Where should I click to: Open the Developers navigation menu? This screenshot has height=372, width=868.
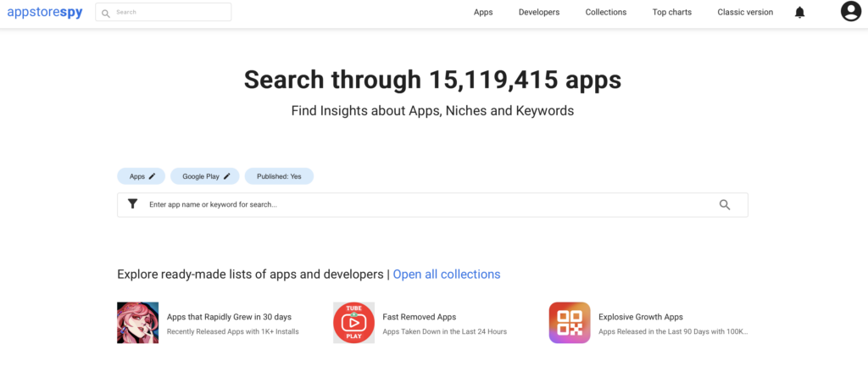(x=539, y=12)
